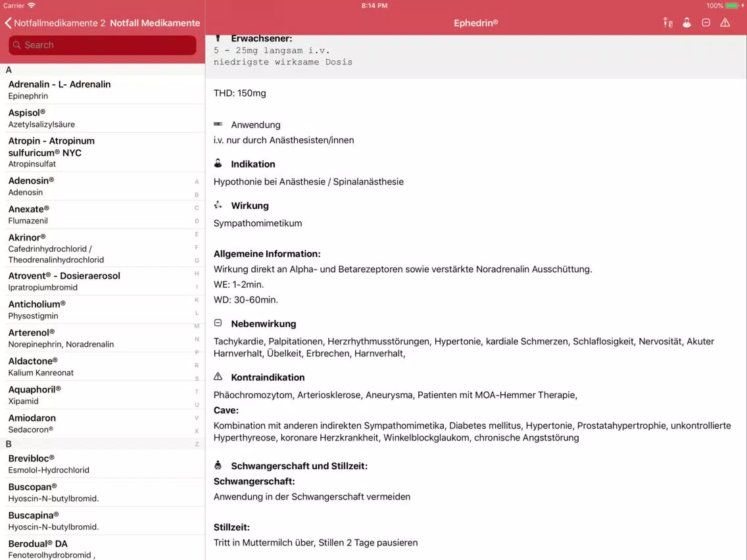Click the Cave: heading
Image resolution: width=747 pixels, height=560 pixels.
[226, 411]
